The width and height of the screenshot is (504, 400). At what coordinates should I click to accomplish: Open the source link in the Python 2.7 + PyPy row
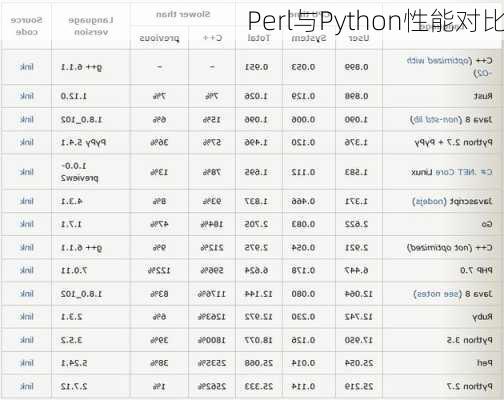coord(27,142)
